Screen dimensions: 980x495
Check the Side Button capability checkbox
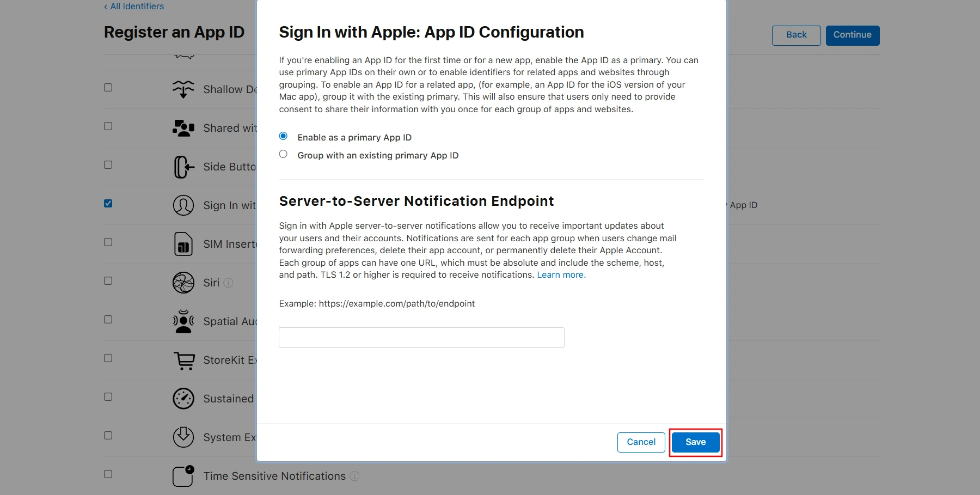[x=108, y=165]
